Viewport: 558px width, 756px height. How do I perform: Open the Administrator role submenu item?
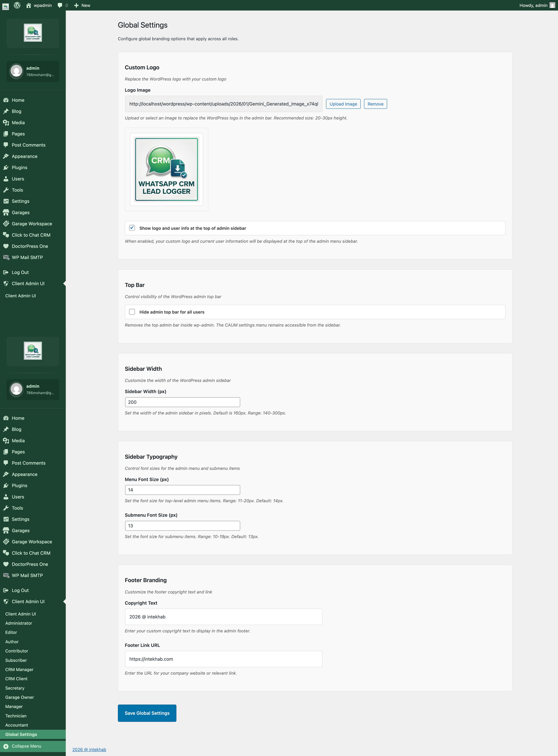[19, 623]
